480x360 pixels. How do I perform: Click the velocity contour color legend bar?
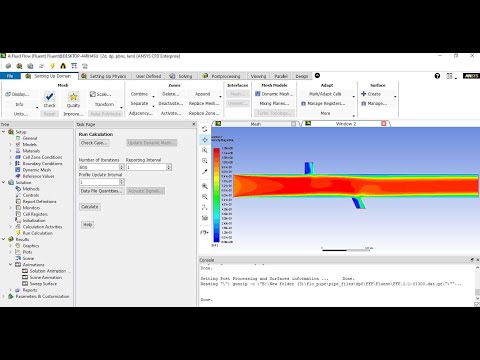click(217, 195)
